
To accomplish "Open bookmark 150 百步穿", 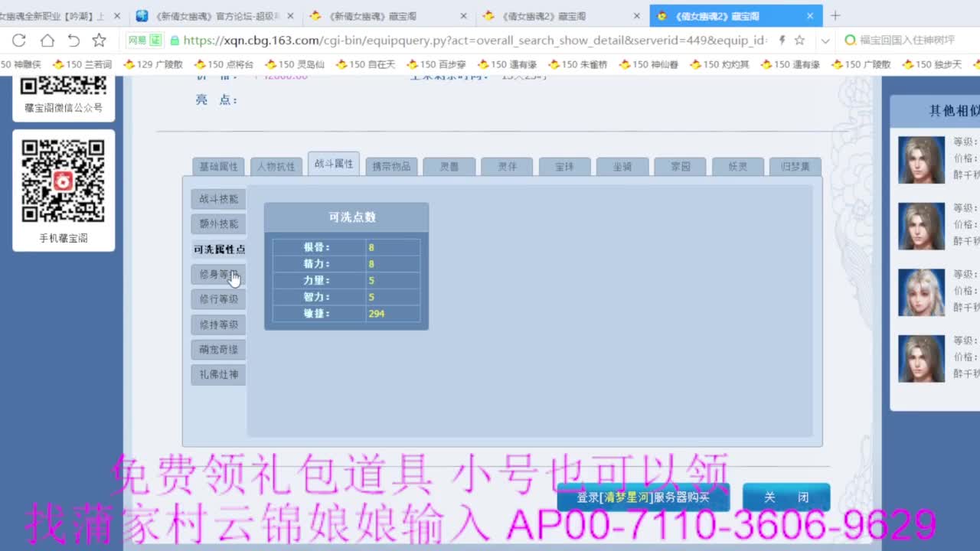I will (436, 65).
